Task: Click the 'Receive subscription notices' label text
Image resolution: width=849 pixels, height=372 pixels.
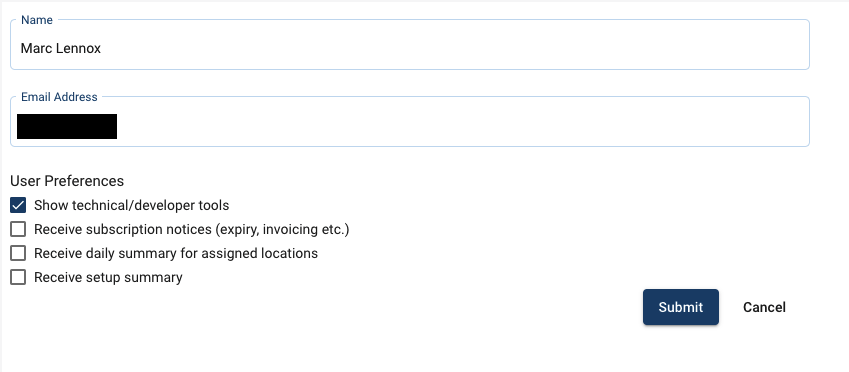Action: (122, 230)
